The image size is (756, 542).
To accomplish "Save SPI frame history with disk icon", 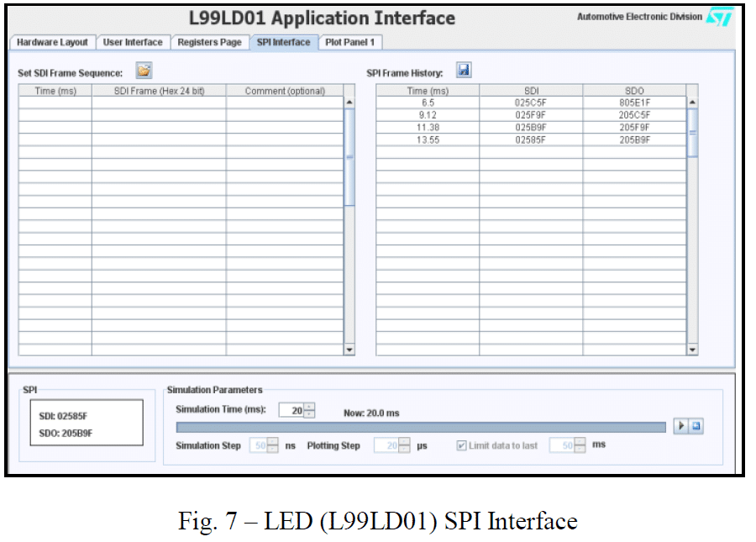I will 464,71.
